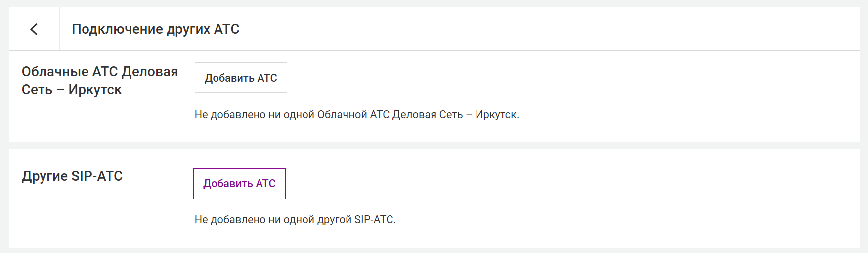Click empty header space right of the title

point(544,29)
